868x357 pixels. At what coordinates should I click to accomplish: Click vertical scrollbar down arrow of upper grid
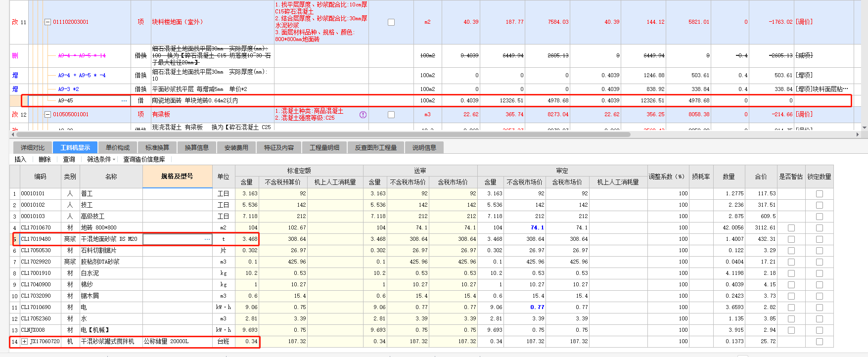tap(865, 128)
